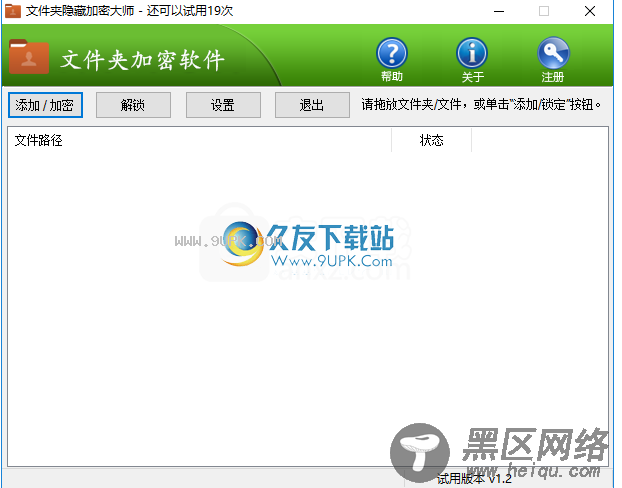Open 设置 settings button
Image resolution: width=622 pixels, height=488 pixels.
(223, 105)
